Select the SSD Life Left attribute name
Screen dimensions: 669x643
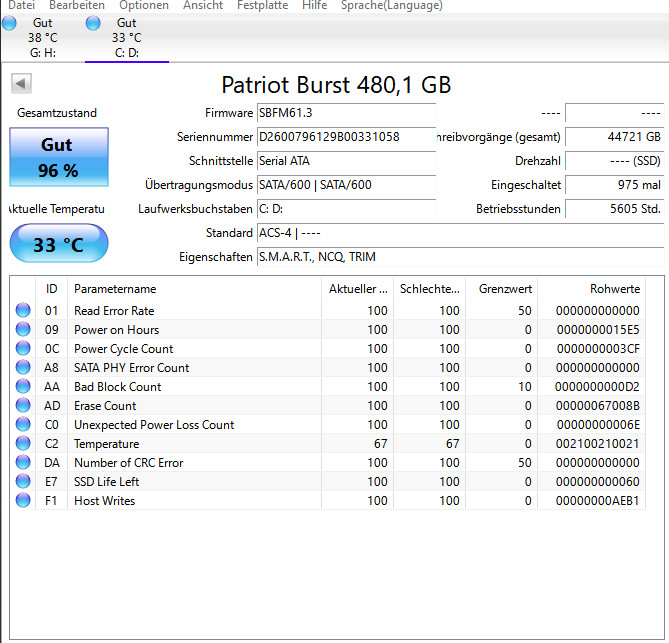pyautogui.click(x=107, y=482)
